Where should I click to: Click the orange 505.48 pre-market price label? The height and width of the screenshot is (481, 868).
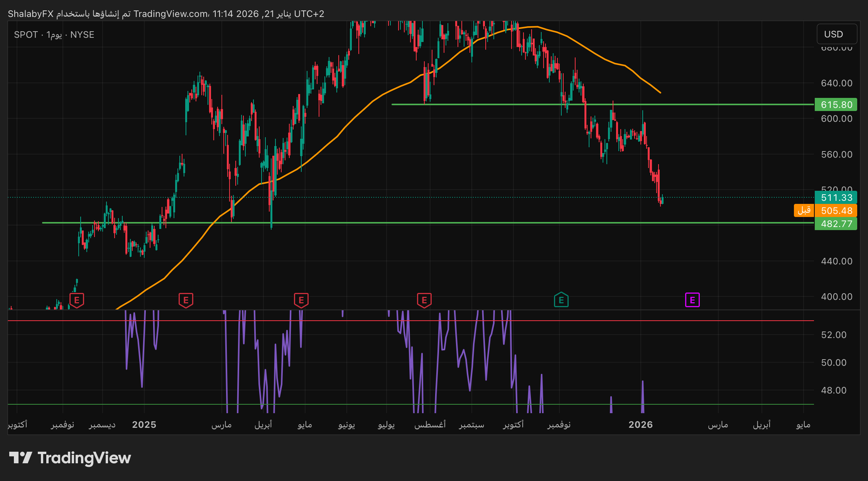(x=836, y=211)
